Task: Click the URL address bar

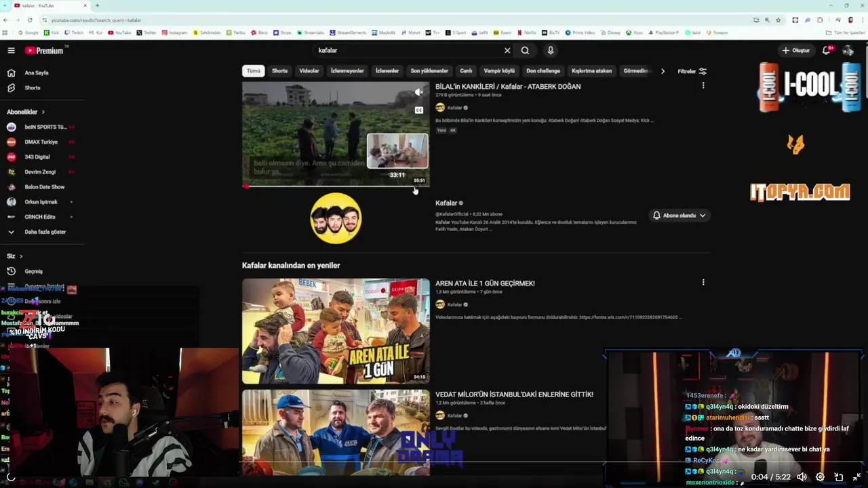Action: [x=393, y=20]
